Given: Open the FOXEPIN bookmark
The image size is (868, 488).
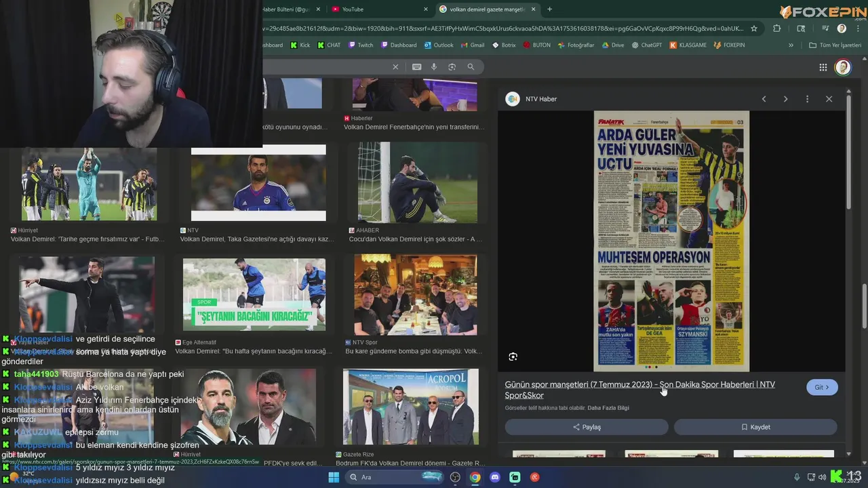Looking at the screenshot, I should tap(729, 45).
